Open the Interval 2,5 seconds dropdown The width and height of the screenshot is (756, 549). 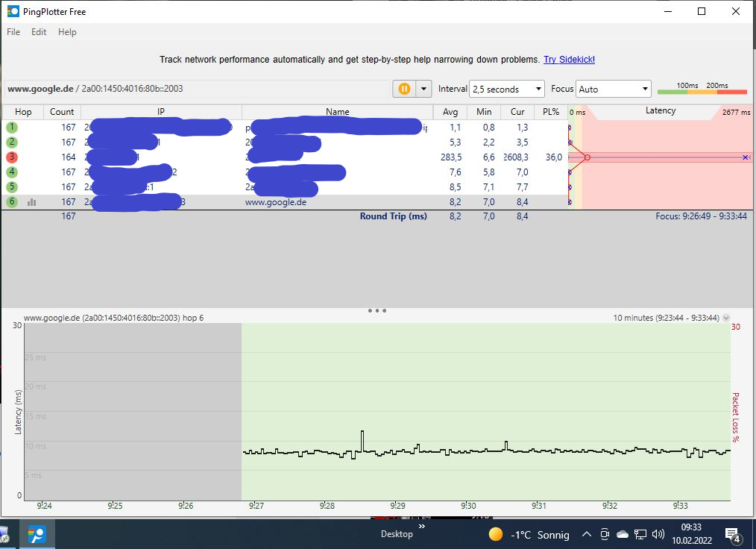tap(507, 89)
